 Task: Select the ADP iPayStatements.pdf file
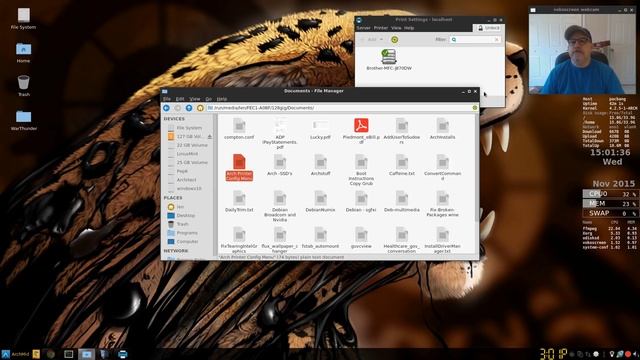(x=280, y=133)
